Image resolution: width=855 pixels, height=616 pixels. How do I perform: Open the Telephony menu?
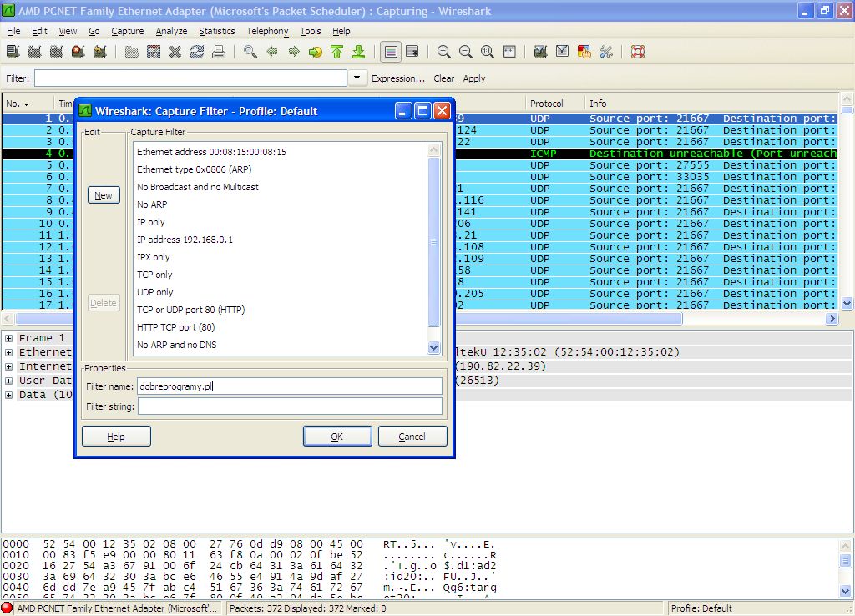pos(267,31)
